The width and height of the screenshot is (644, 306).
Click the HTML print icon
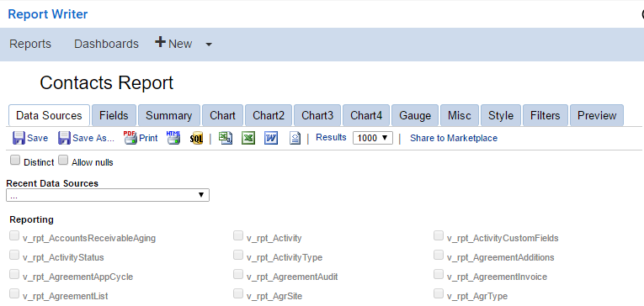pos(173,138)
